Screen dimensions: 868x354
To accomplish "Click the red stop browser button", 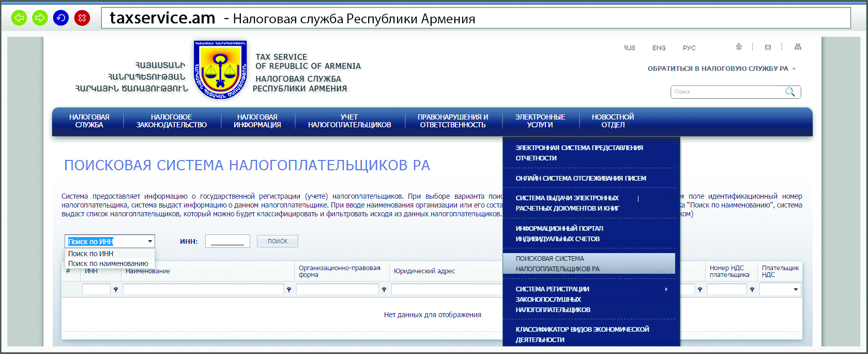I will tap(82, 18).
